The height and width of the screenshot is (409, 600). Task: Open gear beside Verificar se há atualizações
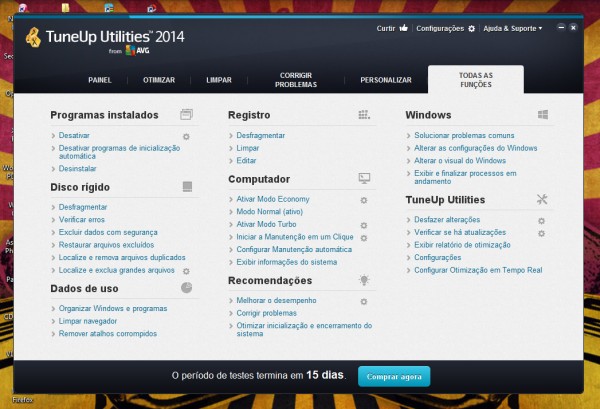point(541,233)
